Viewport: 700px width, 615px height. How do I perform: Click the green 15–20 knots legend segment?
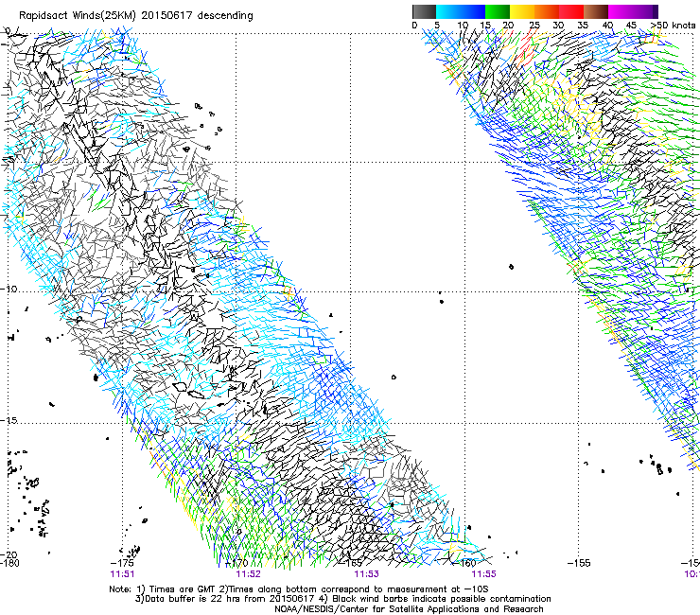498,11
